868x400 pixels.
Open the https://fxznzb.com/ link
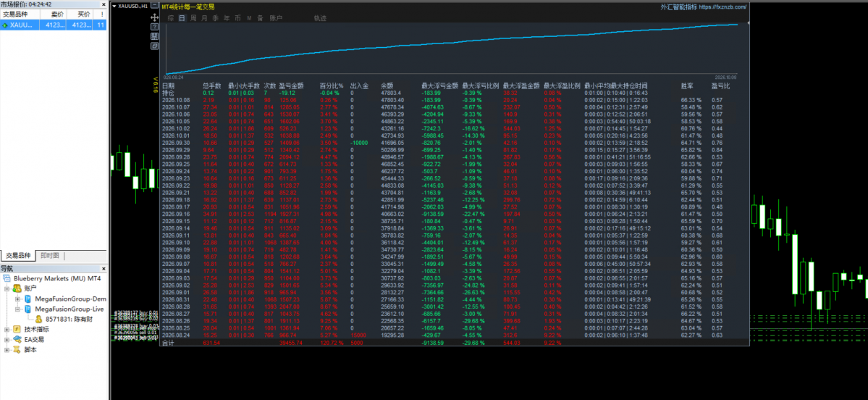coord(722,7)
